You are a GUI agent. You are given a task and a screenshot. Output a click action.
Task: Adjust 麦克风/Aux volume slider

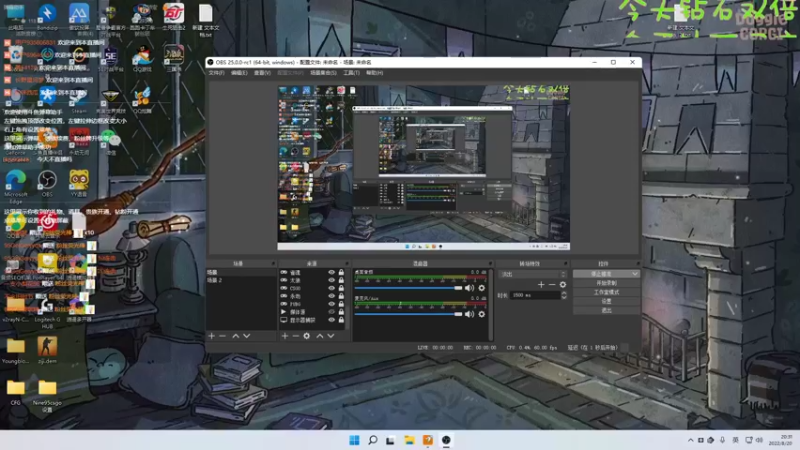408,314
